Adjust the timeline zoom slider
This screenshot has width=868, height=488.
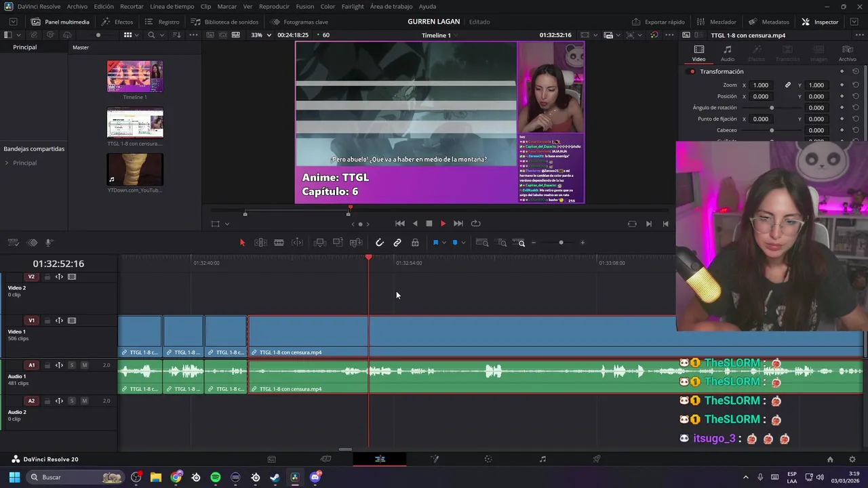[561, 243]
